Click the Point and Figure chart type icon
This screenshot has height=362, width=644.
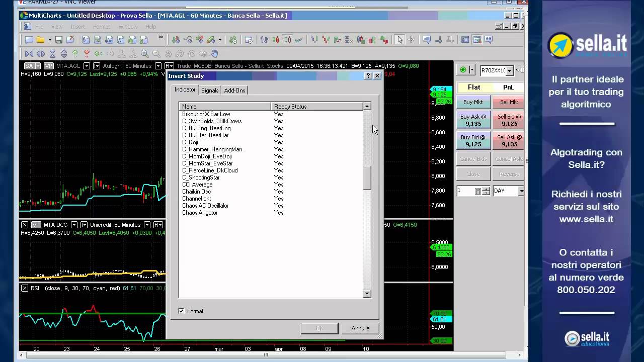(349, 40)
